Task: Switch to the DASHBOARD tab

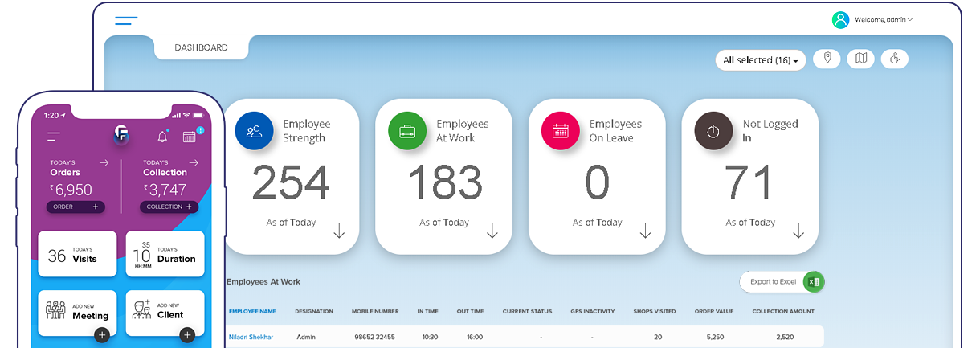Action: click(x=201, y=47)
